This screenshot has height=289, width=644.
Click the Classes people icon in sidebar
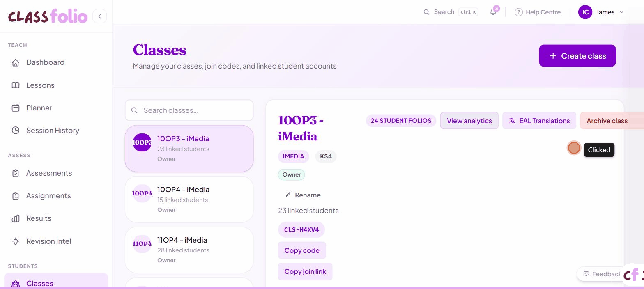click(x=16, y=284)
